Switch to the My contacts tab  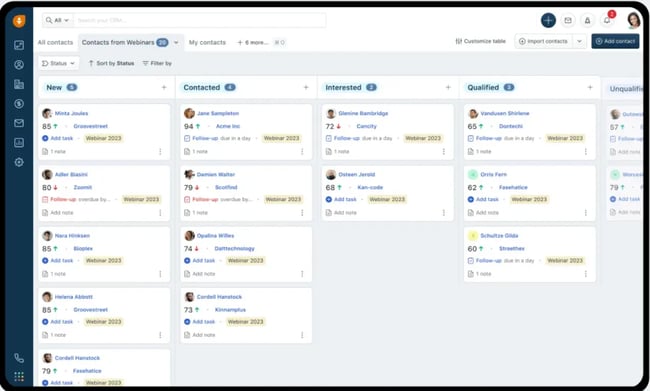[x=207, y=42]
